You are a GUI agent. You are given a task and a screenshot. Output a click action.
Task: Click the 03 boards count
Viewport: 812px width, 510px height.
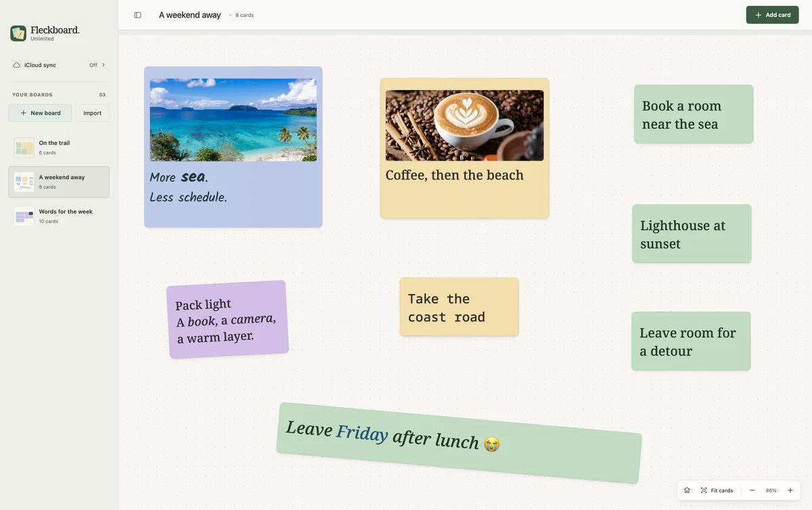click(102, 95)
